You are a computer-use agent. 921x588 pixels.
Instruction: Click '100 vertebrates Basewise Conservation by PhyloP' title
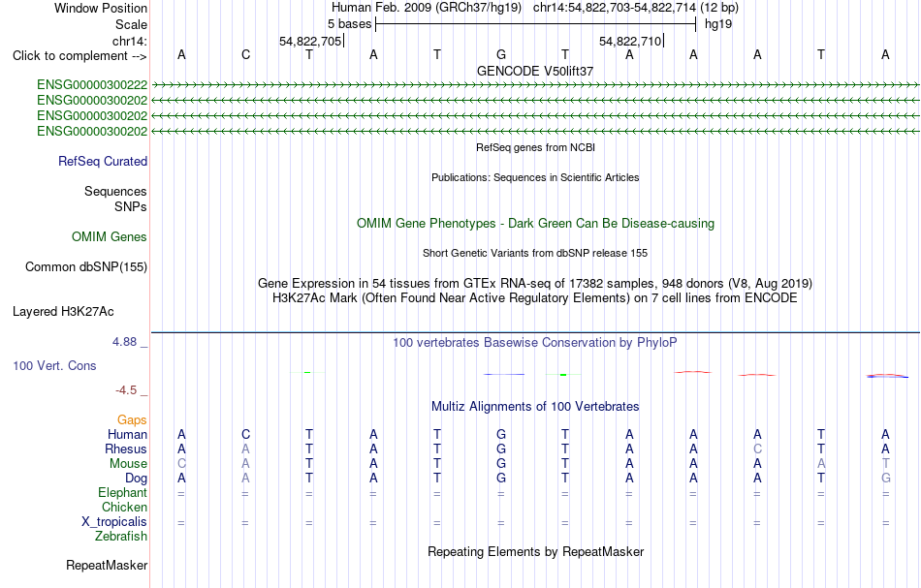pyautogui.click(x=535, y=343)
